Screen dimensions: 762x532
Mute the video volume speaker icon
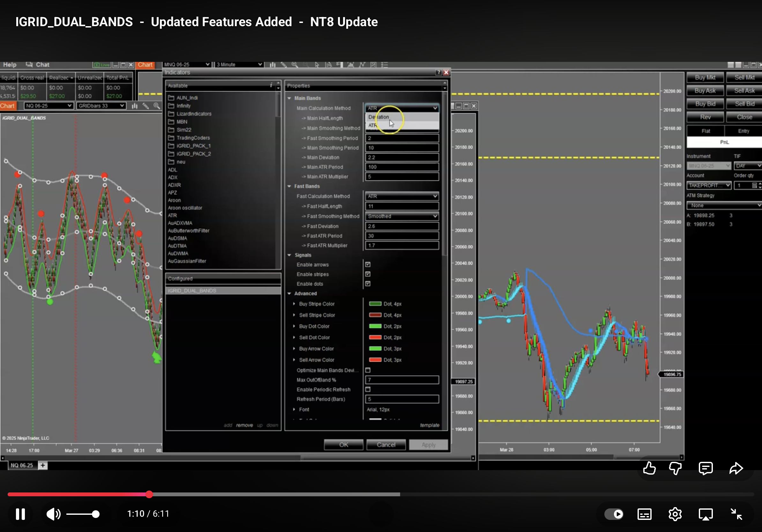53,514
